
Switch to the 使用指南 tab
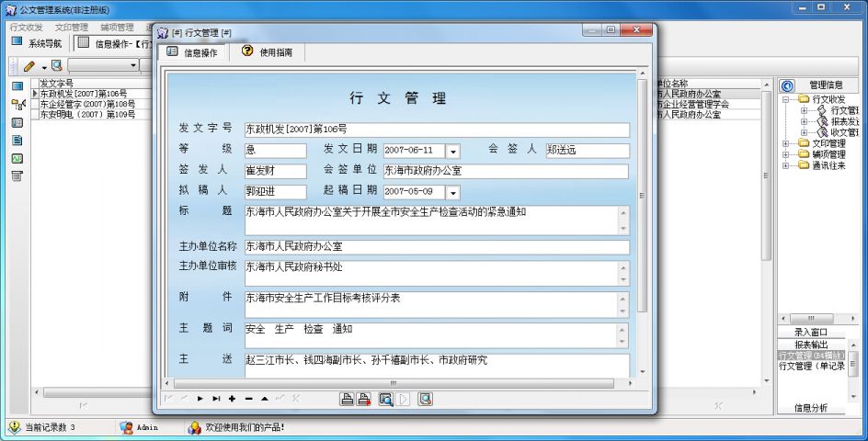(268, 52)
